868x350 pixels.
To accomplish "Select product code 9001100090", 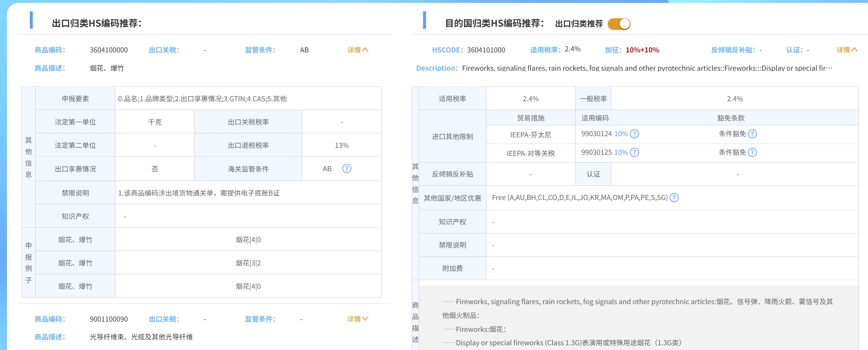I will 108,319.
